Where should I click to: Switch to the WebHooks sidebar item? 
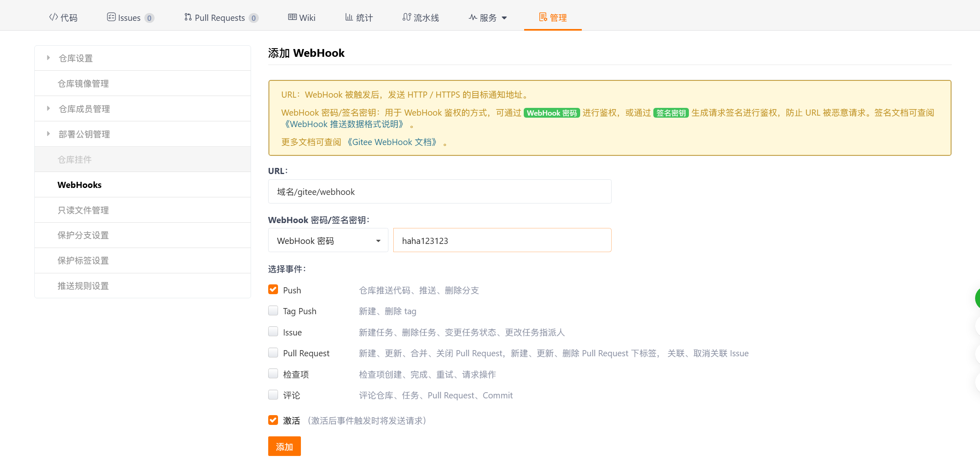coord(80,184)
